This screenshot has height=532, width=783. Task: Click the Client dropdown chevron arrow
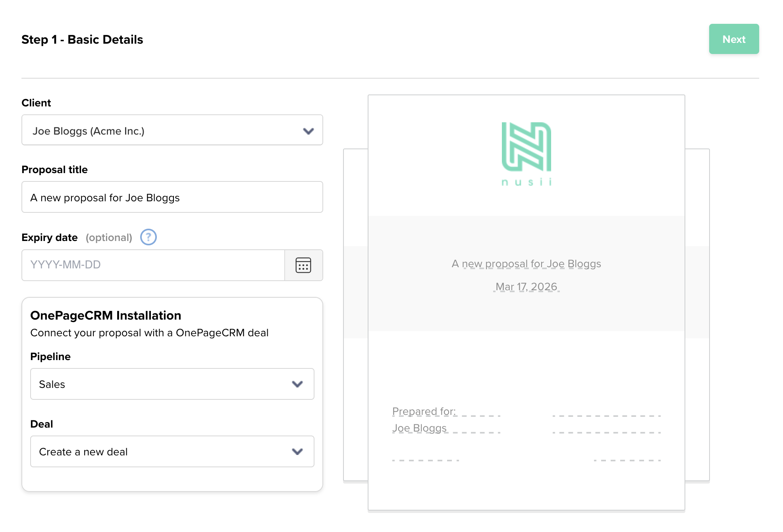(309, 130)
